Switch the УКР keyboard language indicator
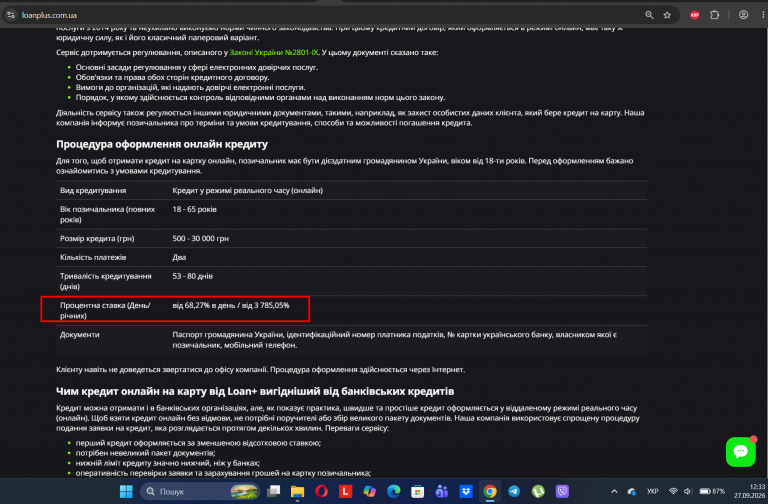This screenshot has height=504, width=768. coord(652,491)
